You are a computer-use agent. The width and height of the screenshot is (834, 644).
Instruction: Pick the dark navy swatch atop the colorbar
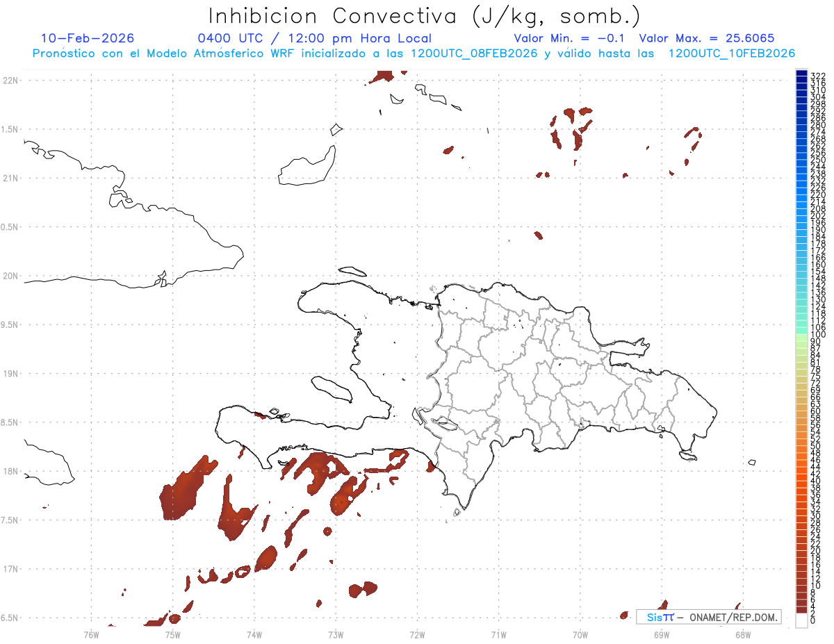(801, 74)
